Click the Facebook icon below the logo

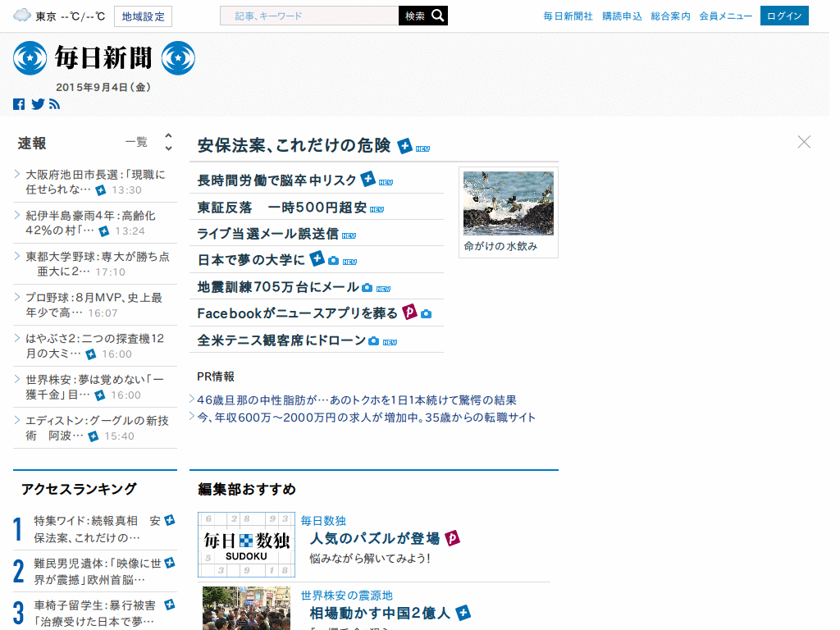click(x=19, y=104)
